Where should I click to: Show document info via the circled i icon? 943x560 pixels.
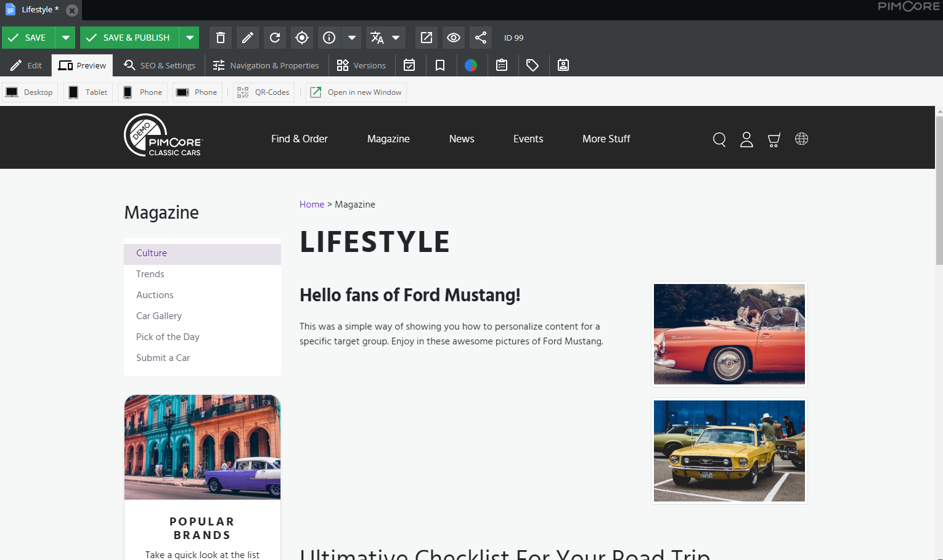329,38
